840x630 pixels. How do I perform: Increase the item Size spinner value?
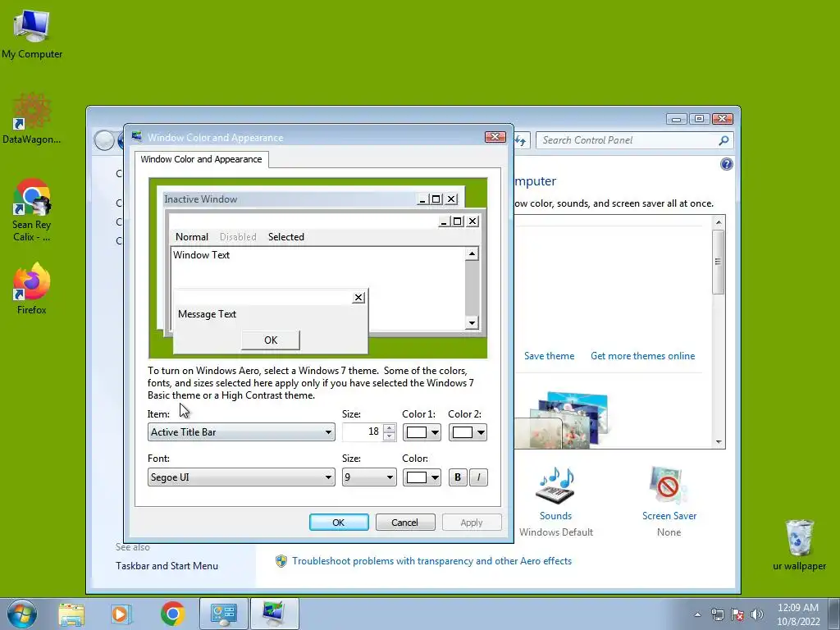[390, 427]
